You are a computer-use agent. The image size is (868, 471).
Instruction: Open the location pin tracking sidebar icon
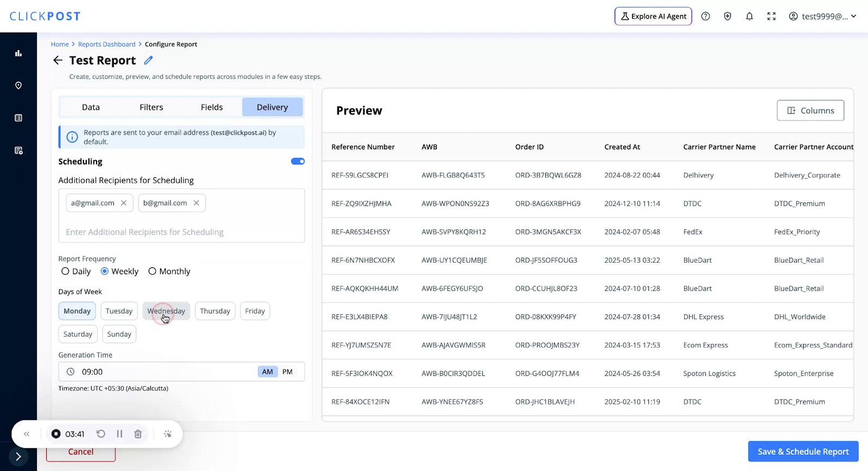tap(18, 86)
